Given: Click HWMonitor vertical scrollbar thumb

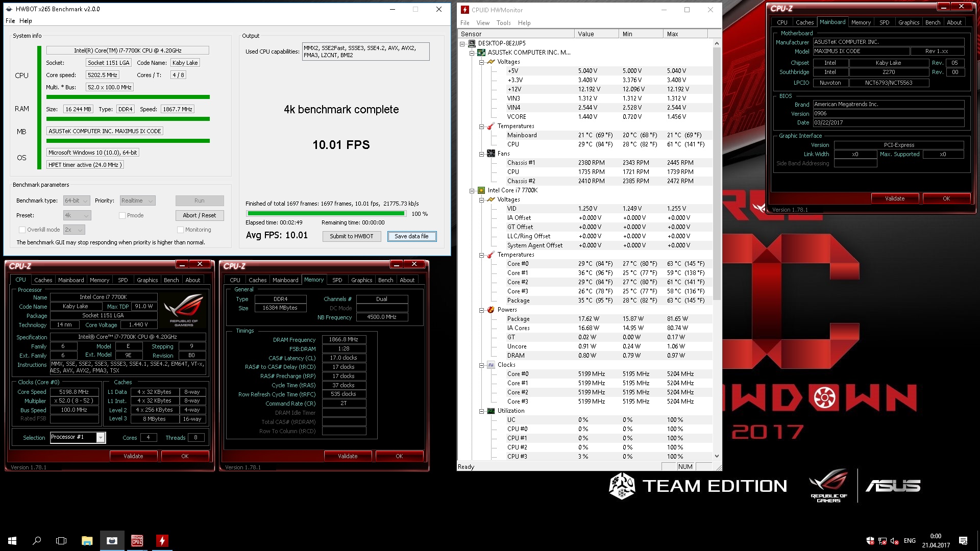Looking at the screenshot, I should 717,173.
